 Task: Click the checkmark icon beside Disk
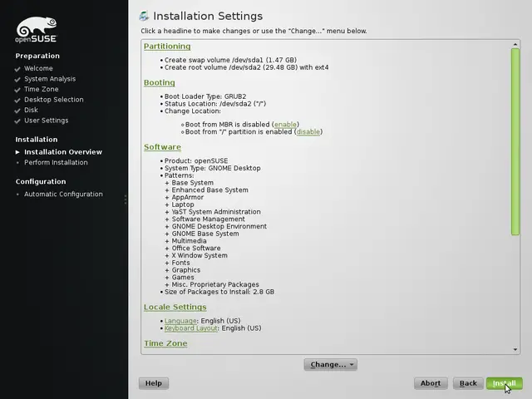pos(17,111)
